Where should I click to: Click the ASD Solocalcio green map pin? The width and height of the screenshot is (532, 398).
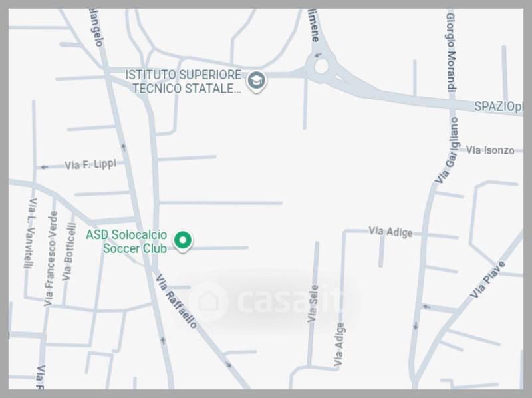coord(183,241)
